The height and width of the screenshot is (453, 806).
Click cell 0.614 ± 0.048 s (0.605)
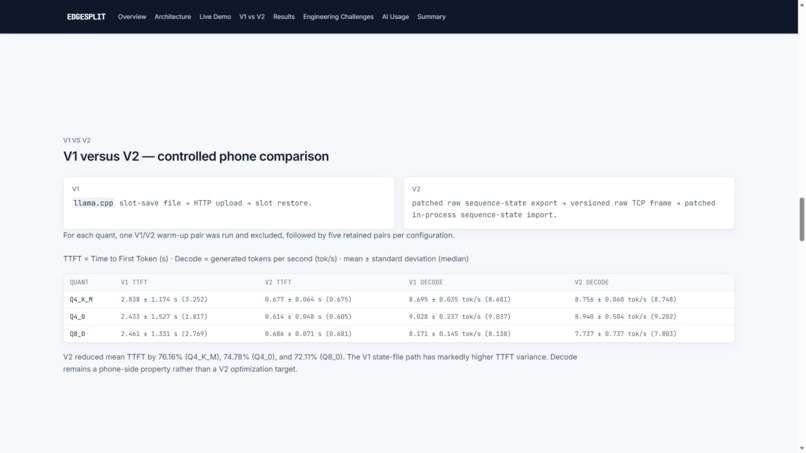pos(308,317)
